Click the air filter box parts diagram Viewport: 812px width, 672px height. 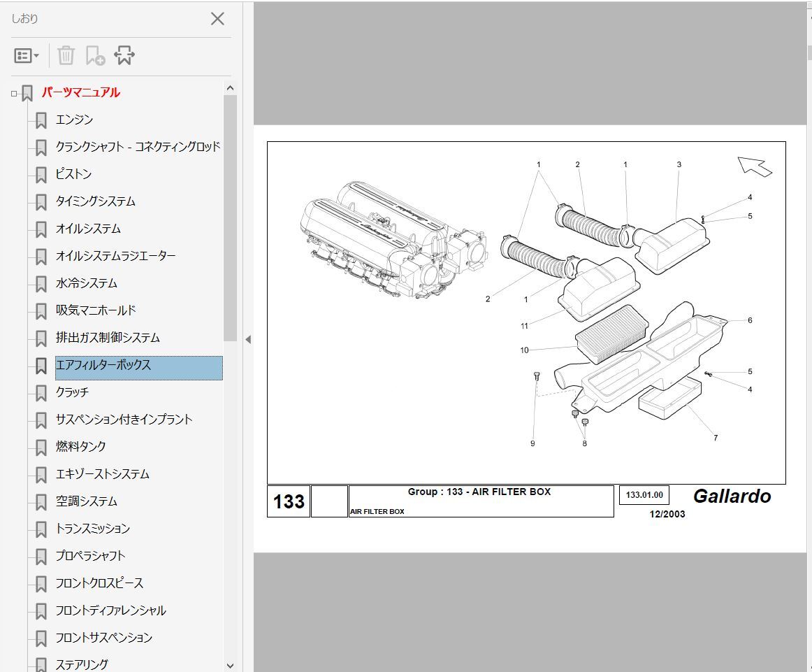pyautogui.click(x=526, y=313)
